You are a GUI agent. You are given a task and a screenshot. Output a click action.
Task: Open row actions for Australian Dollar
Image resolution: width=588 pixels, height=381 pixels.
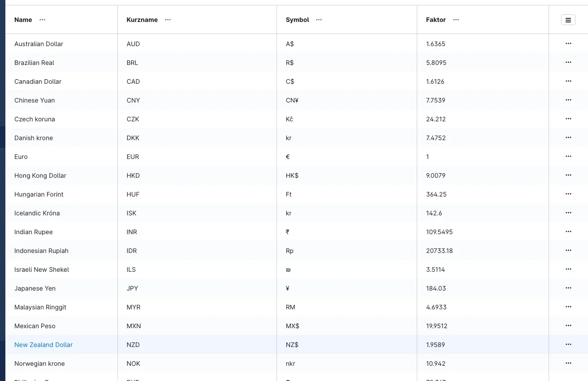568,43
